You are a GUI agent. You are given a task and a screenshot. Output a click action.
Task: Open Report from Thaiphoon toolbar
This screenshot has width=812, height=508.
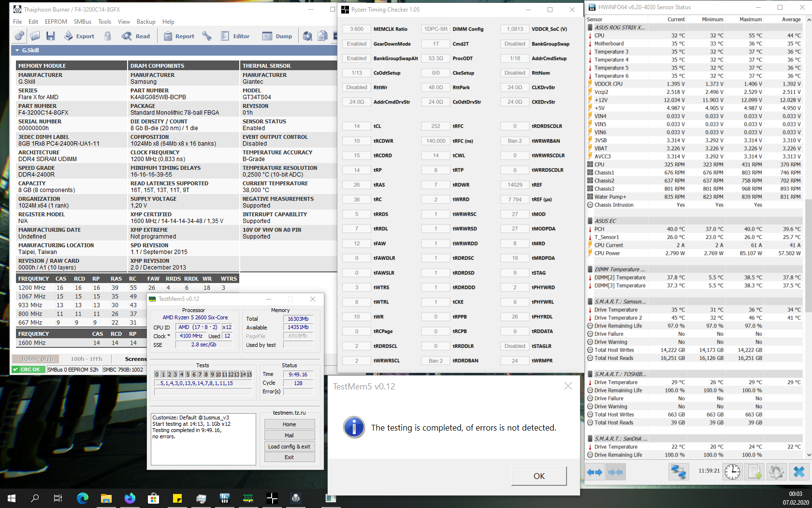click(x=179, y=36)
